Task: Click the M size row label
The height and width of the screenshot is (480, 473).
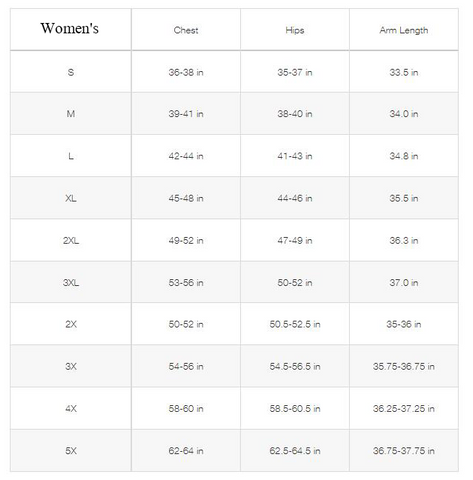Action: (x=71, y=114)
